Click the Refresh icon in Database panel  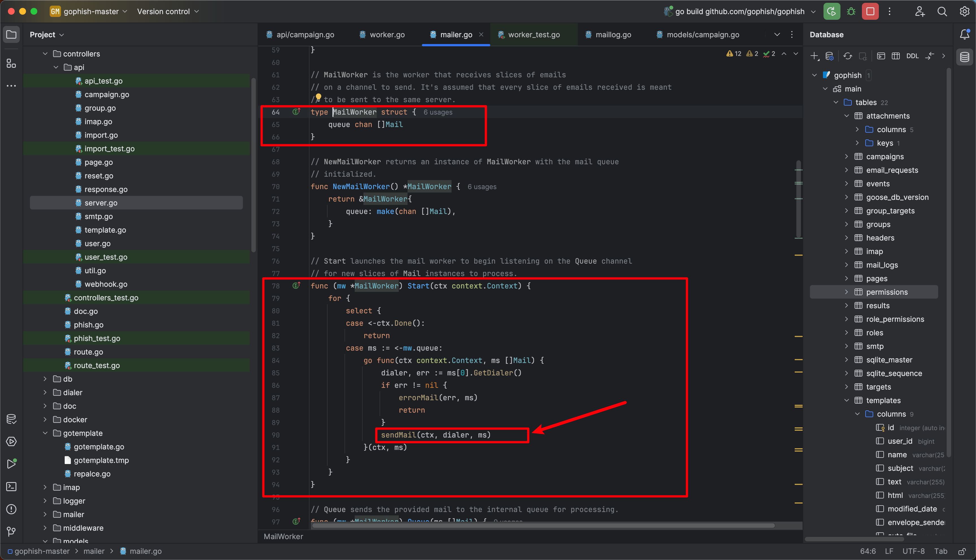tap(848, 56)
